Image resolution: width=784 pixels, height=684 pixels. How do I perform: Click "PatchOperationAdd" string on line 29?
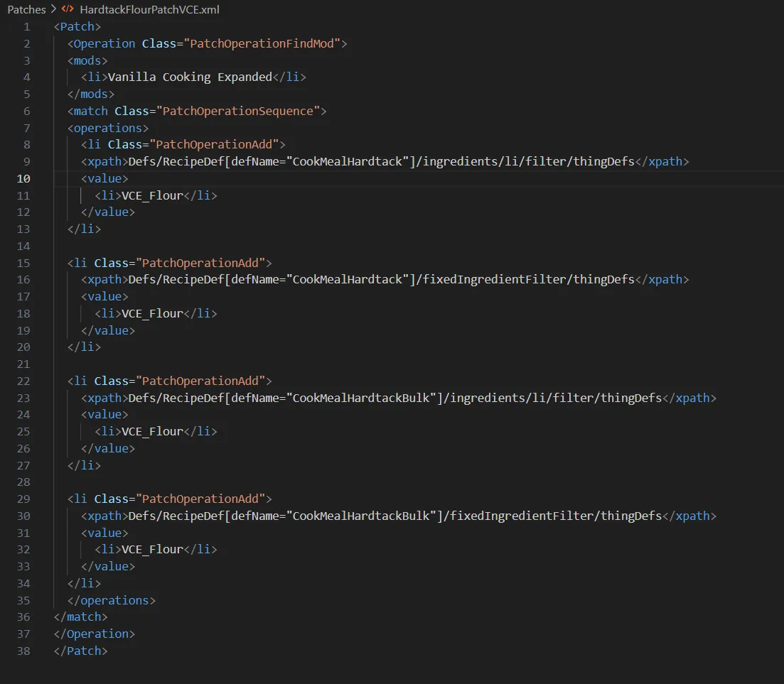tap(204, 499)
